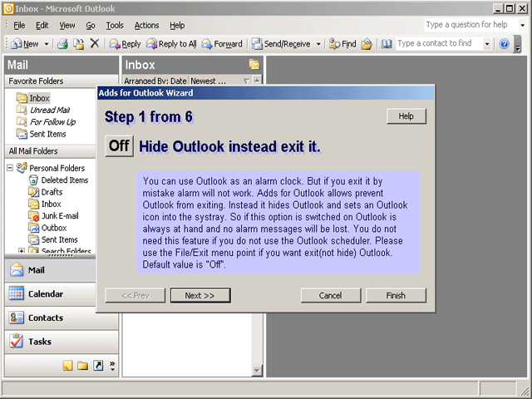Click the Type a question for help box
This screenshot has height=399, width=532.
coord(471,25)
